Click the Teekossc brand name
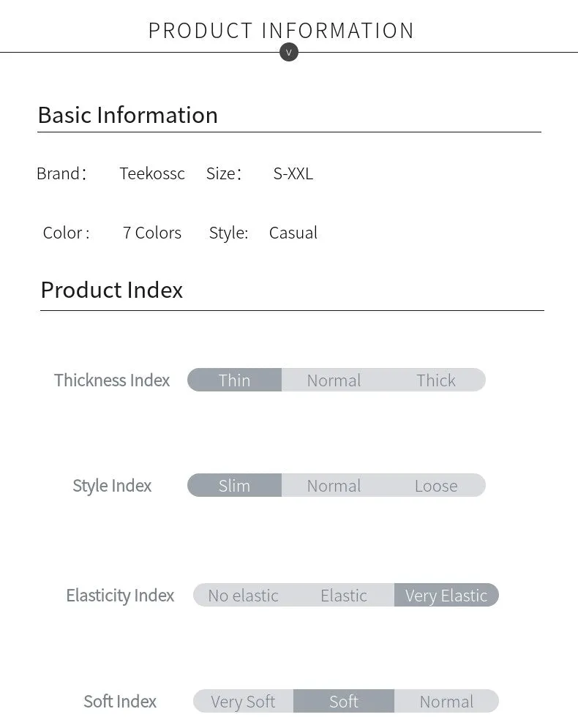The height and width of the screenshot is (728, 578). coord(152,173)
